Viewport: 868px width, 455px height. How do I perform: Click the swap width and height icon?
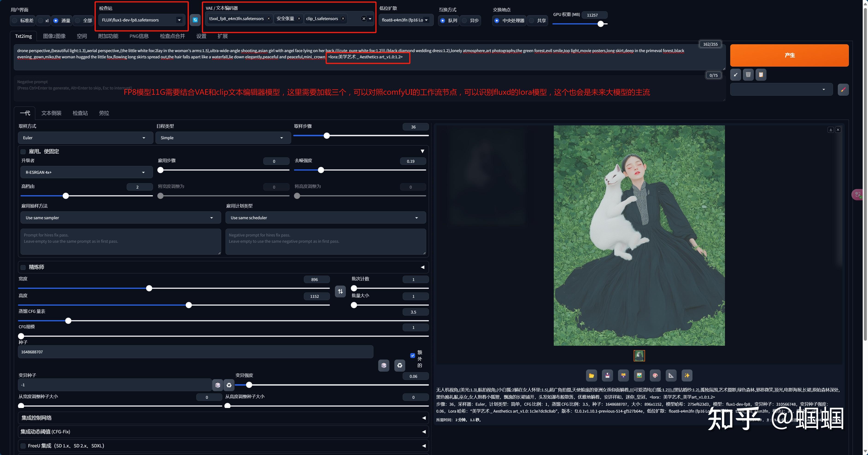tap(340, 291)
